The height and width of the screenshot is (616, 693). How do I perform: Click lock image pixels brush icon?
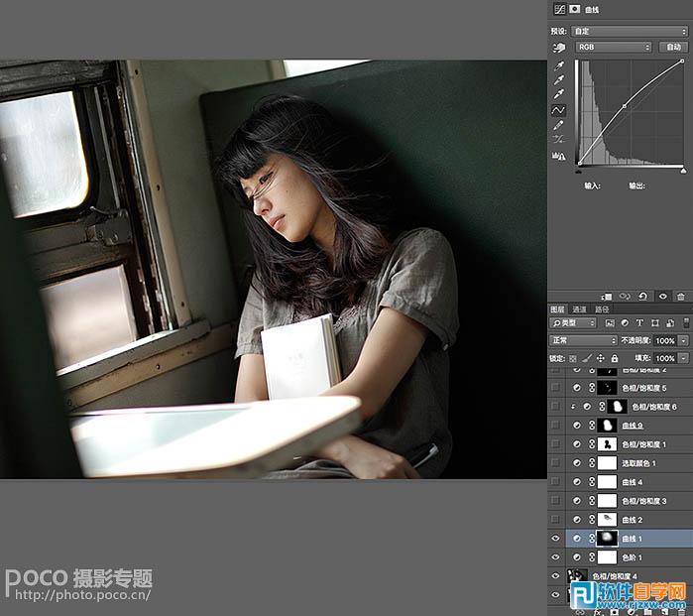[x=587, y=358]
